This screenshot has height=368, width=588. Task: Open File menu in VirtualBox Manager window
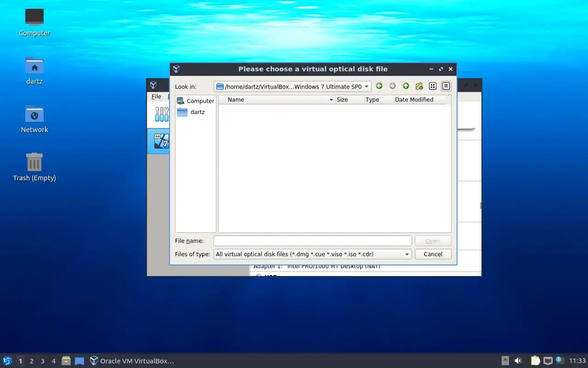(x=156, y=96)
